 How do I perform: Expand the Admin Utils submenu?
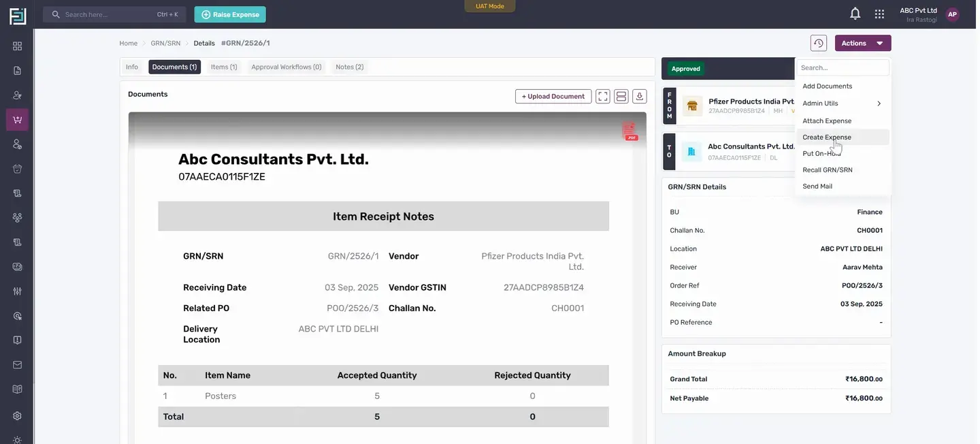(843, 104)
